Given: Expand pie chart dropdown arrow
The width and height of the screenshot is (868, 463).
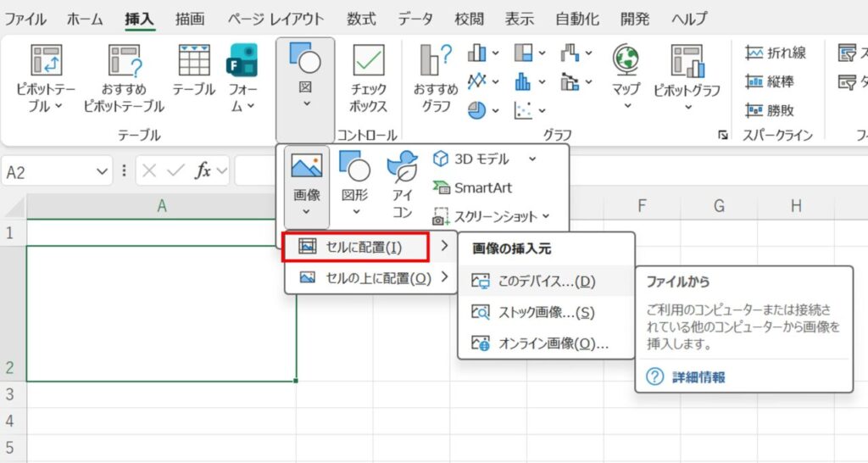Looking at the screenshot, I should tap(495, 111).
